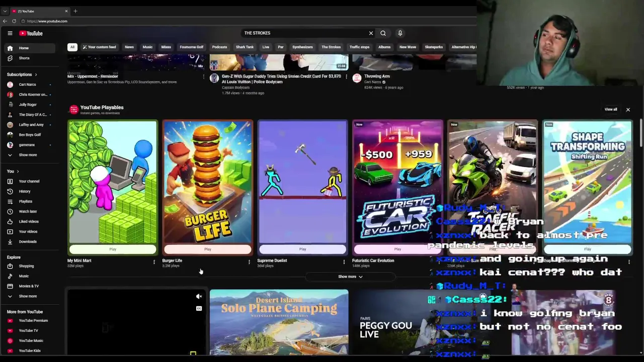Open Solo Plane Camping video thumbnail

[279, 322]
